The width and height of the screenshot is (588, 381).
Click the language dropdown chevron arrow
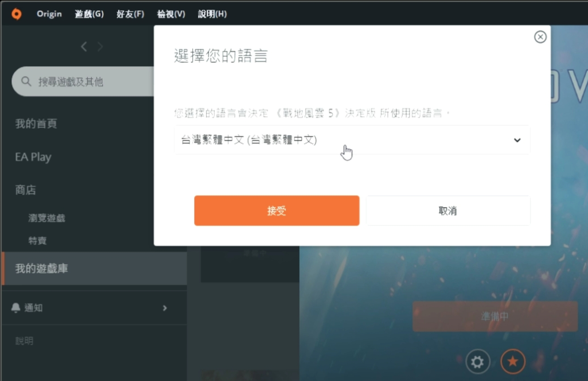click(x=517, y=140)
